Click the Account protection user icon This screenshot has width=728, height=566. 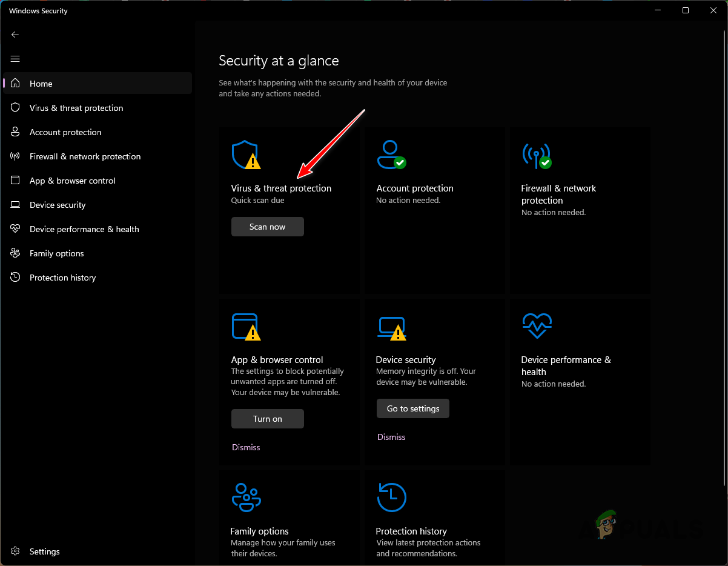[391, 155]
